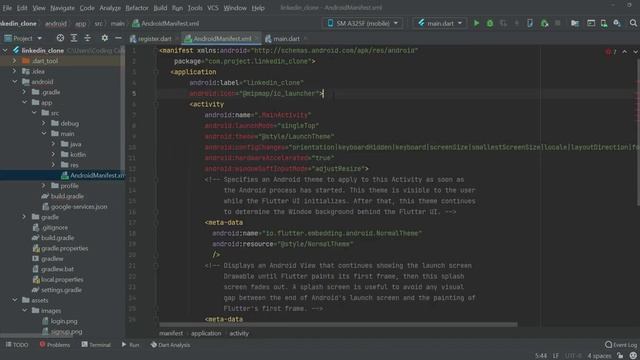Click the editor's vertical scrollbar
This screenshot has width=640, height=360.
click(638, 133)
